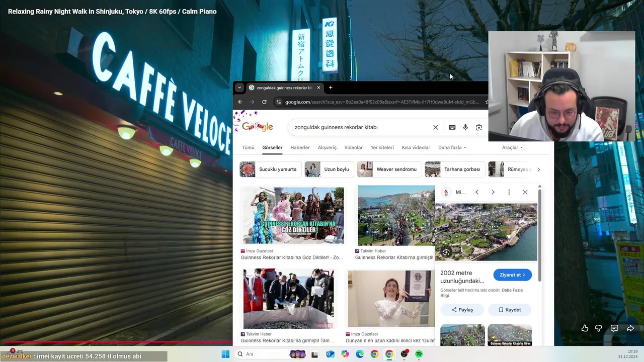
Task: Show next image in preview panel
Action: click(x=493, y=192)
